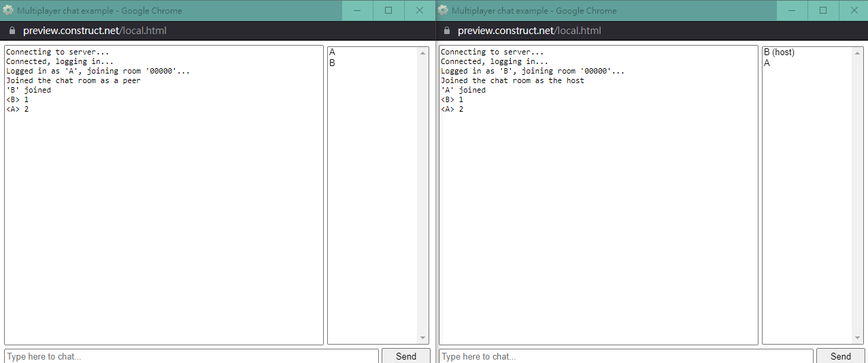Click 'Connected, logging in...' in right log
This screenshot has height=363, width=868.
[494, 61]
